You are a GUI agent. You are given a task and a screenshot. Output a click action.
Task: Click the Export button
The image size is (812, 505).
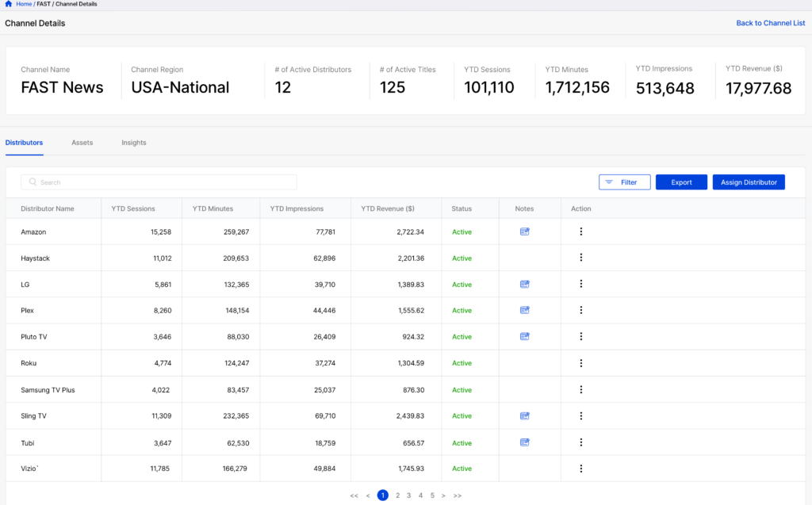[x=681, y=182]
